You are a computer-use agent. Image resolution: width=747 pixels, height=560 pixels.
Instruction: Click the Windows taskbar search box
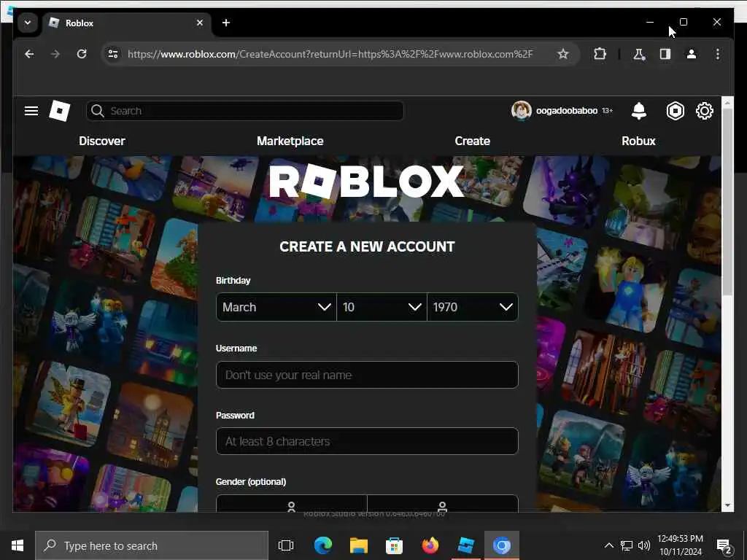tap(152, 545)
